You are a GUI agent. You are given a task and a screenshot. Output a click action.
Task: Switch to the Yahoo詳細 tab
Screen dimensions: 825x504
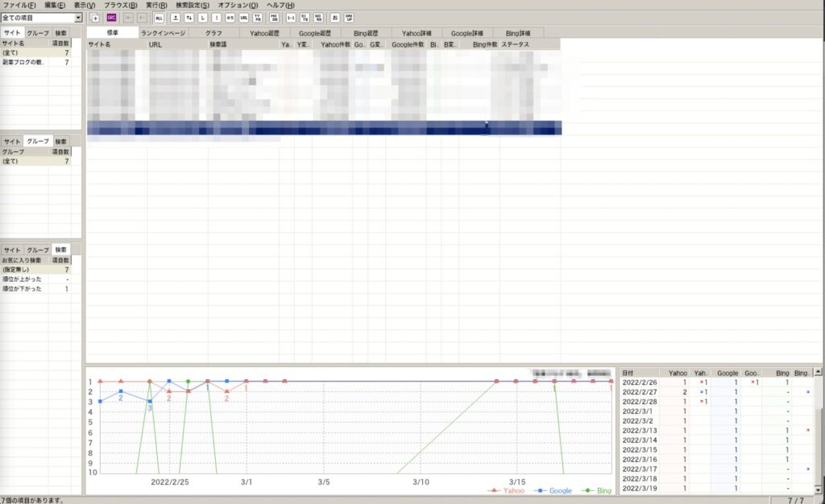pos(417,33)
